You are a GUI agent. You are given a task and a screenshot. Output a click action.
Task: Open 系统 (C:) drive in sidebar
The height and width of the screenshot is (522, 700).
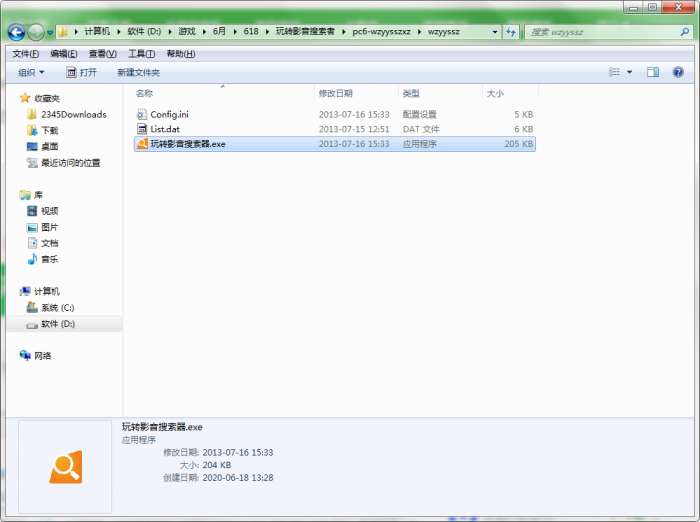pos(58,308)
